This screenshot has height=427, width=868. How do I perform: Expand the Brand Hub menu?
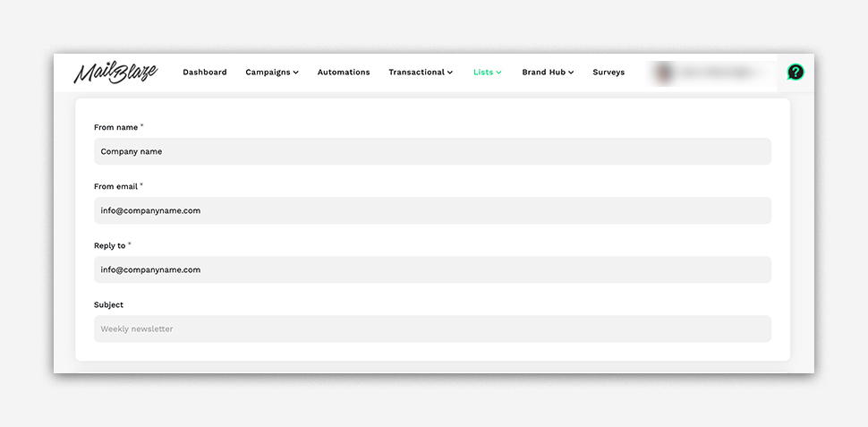click(x=548, y=72)
